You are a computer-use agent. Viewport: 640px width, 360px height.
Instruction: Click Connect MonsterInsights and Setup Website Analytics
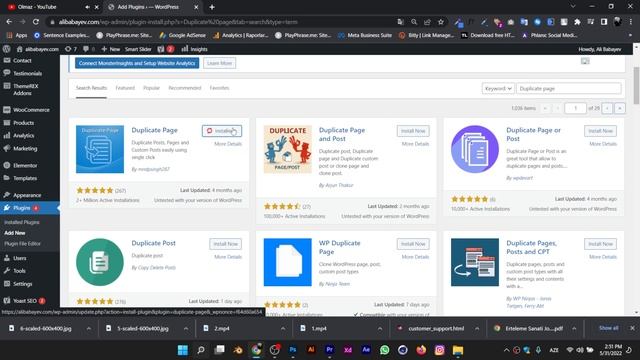click(137, 63)
